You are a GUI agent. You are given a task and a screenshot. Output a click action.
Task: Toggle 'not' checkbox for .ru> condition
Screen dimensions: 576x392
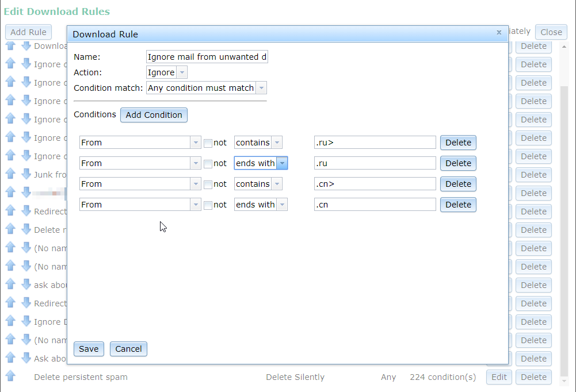(208, 143)
